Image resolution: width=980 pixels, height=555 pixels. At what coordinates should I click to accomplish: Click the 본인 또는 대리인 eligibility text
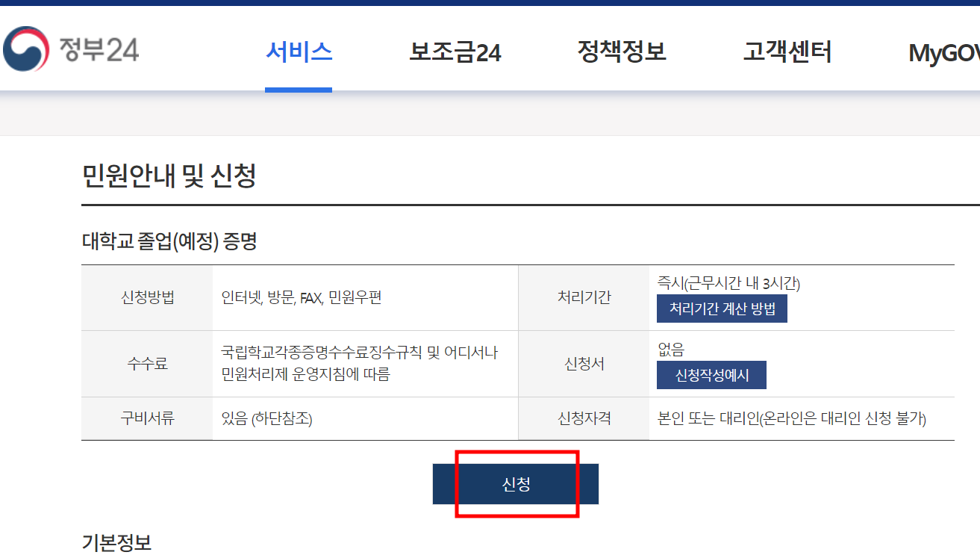[x=791, y=418]
